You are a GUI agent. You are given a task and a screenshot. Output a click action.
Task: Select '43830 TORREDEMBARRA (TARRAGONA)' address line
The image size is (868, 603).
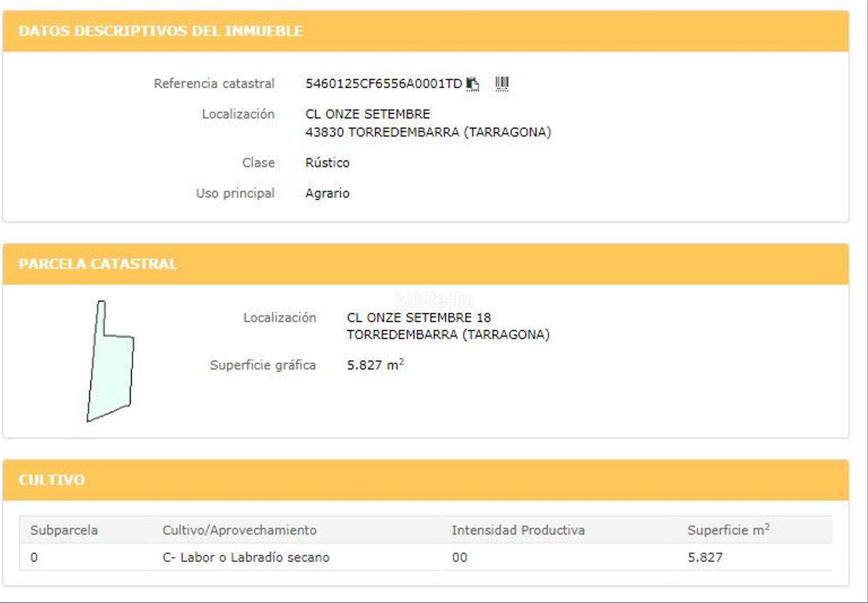point(428,132)
